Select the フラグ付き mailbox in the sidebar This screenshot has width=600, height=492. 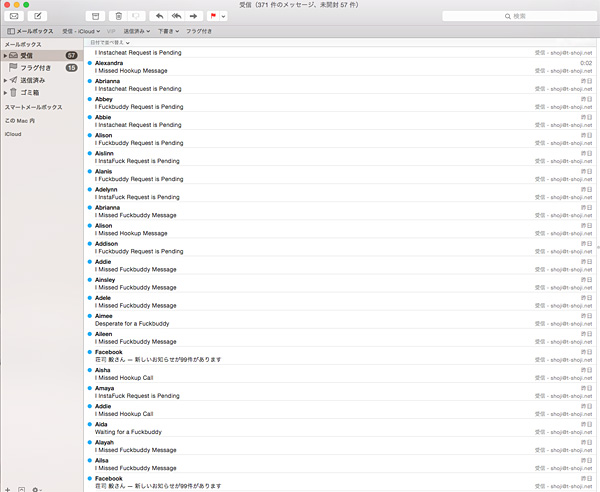tap(42, 68)
